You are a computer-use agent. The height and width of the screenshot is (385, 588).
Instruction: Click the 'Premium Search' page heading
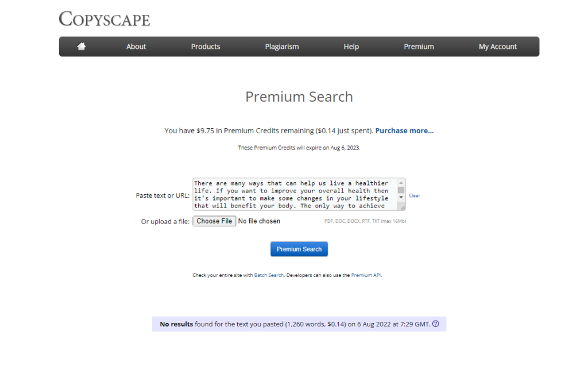[299, 97]
